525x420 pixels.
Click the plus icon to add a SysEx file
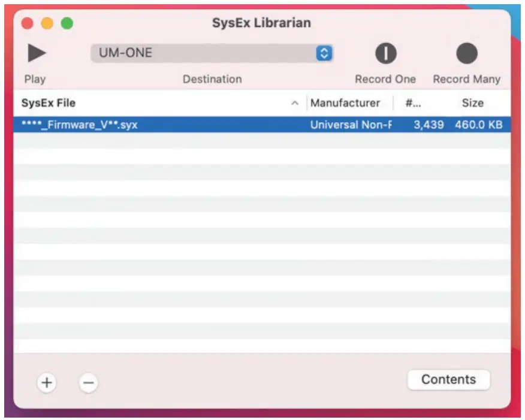(x=47, y=382)
